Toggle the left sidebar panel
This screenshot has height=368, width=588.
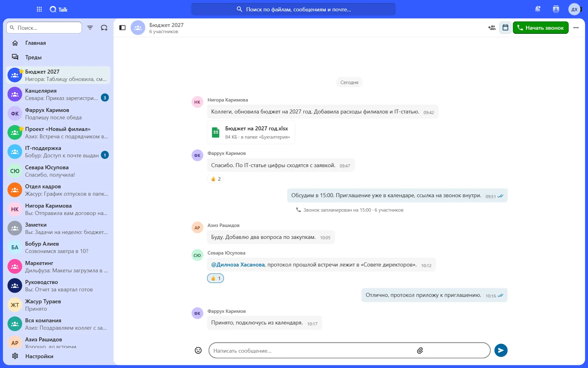click(123, 28)
